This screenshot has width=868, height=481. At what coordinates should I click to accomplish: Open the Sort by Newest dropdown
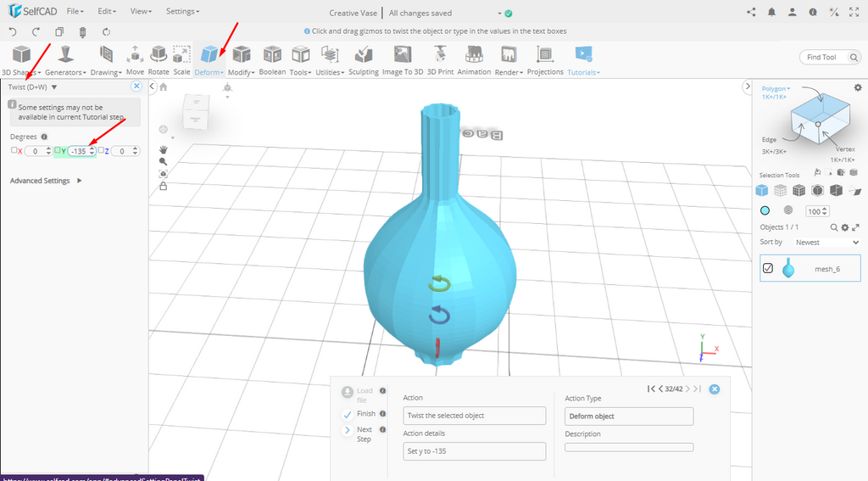pyautogui.click(x=826, y=242)
